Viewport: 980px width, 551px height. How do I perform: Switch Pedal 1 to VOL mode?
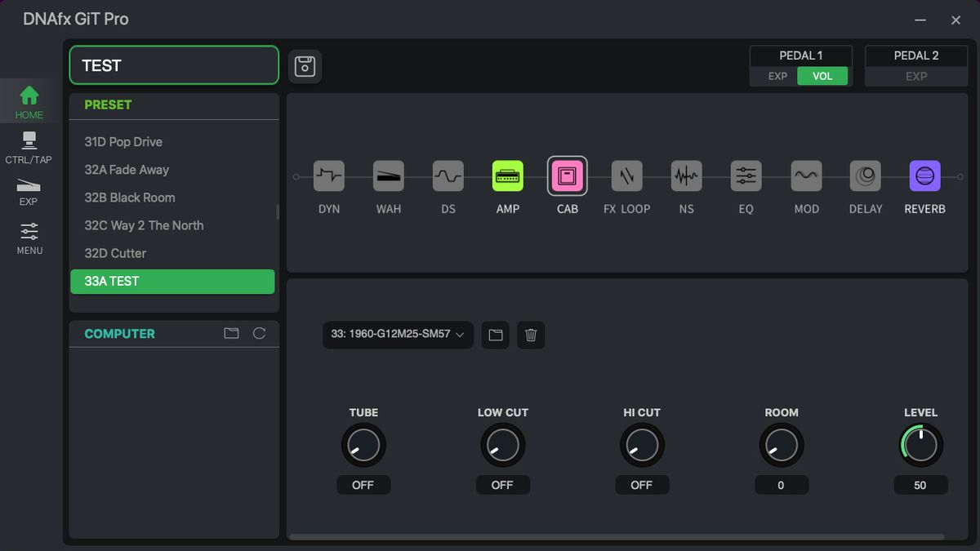(x=822, y=76)
